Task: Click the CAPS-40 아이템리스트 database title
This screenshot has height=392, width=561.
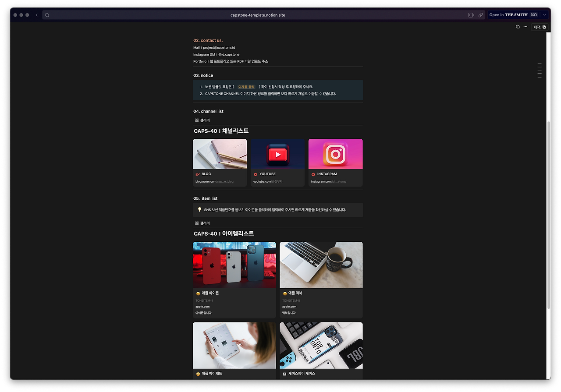Action: [224, 233]
